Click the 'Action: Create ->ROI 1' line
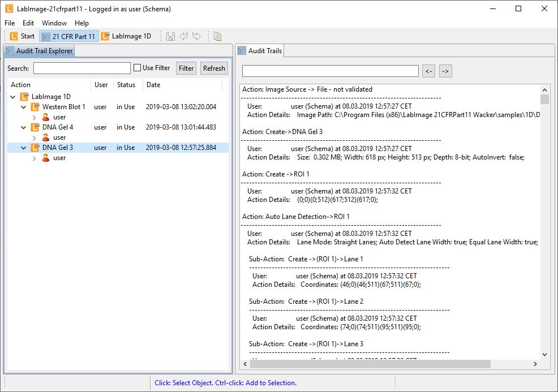 pyautogui.click(x=276, y=174)
